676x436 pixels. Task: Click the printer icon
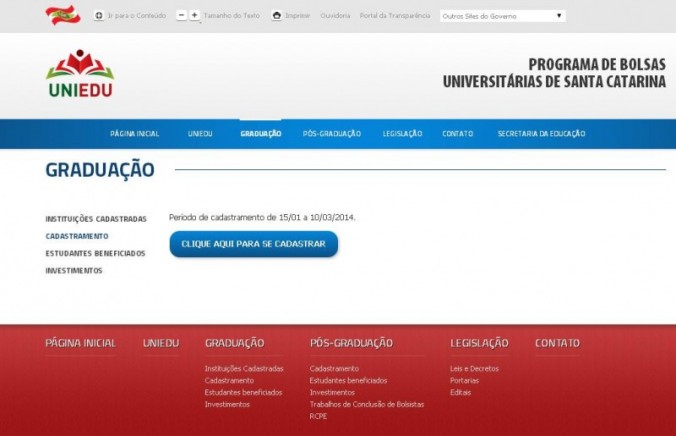276,16
